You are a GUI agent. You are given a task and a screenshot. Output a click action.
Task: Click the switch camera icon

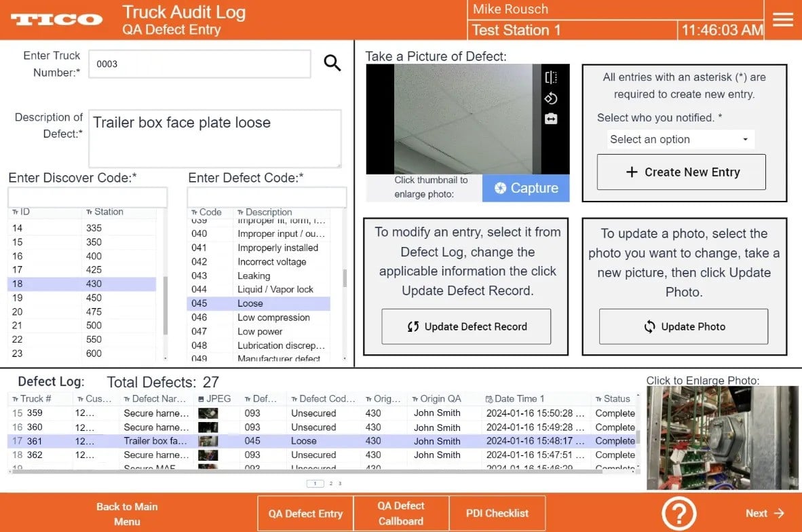tap(551, 119)
